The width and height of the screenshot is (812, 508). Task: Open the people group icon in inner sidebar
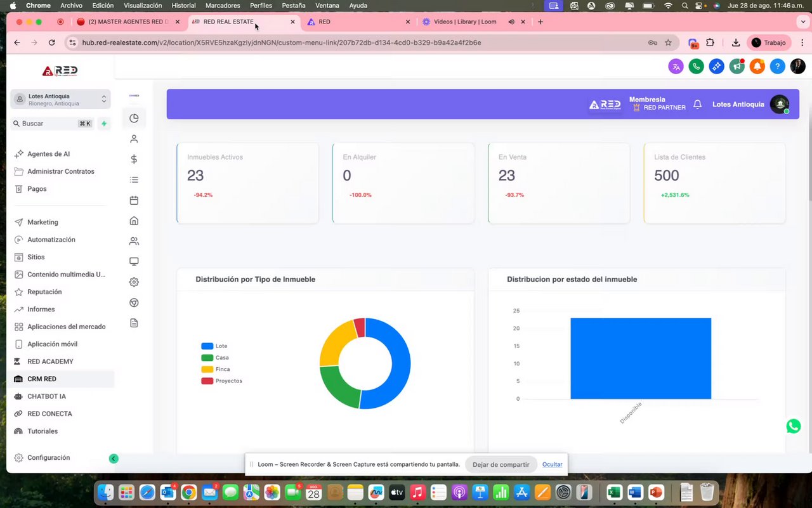(134, 241)
